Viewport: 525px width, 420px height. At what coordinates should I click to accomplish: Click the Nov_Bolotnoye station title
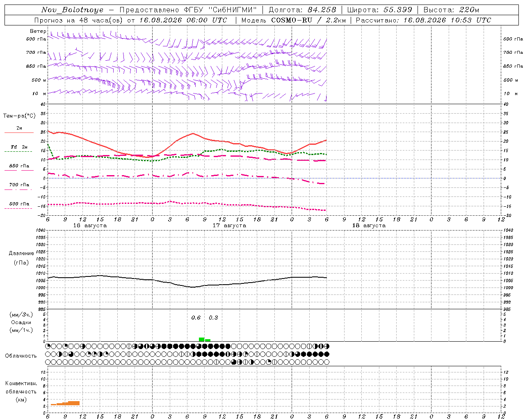(72, 10)
